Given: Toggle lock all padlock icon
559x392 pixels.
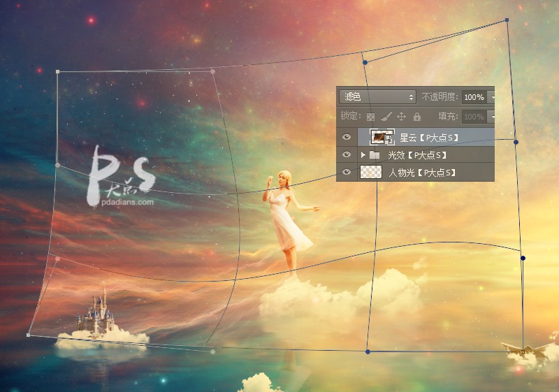Looking at the screenshot, I should (416, 117).
